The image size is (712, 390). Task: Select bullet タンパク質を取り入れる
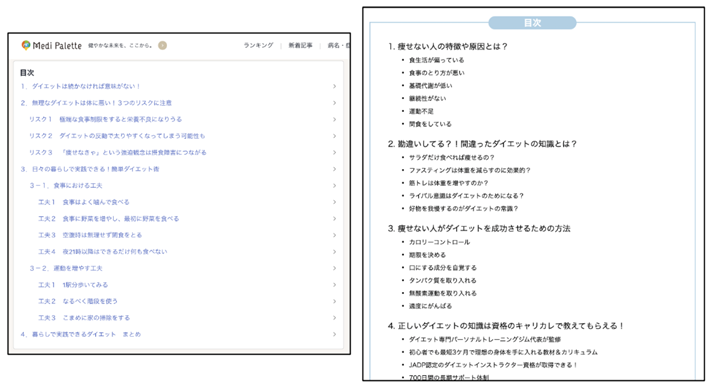click(443, 281)
